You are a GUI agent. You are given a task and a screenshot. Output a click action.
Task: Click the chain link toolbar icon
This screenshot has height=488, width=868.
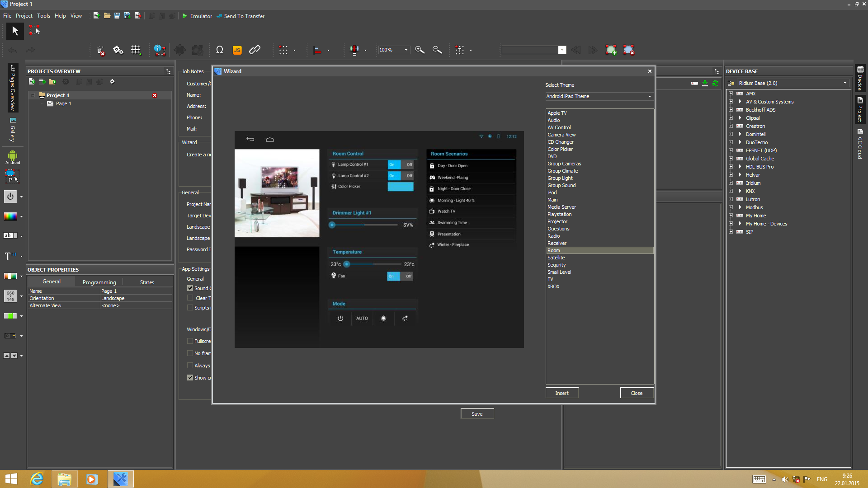click(255, 50)
